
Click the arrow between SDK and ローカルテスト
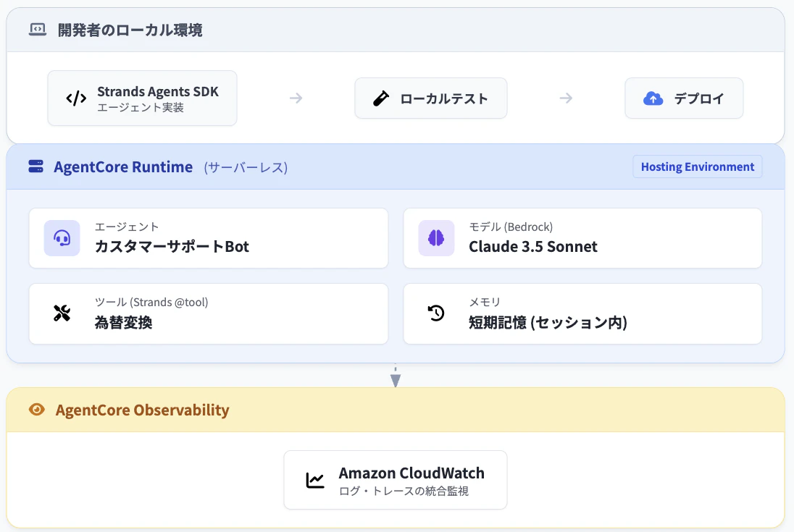pyautogui.click(x=296, y=98)
